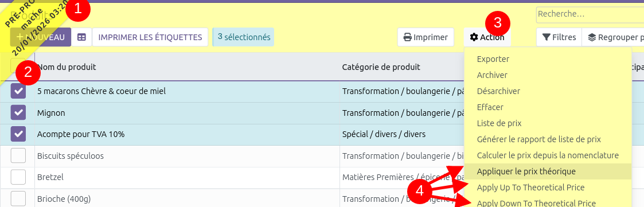Image resolution: width=644 pixels, height=207 pixels.
Task: Choose Désarchiver in the Action menu
Action: (x=548, y=91)
